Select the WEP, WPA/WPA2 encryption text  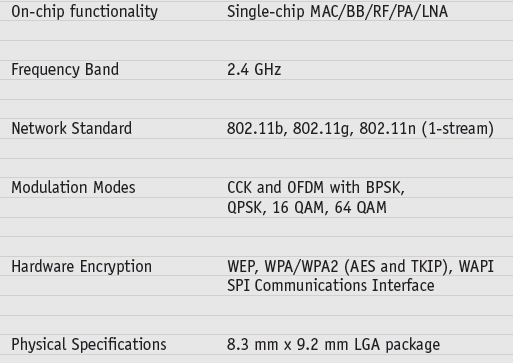[283, 267]
